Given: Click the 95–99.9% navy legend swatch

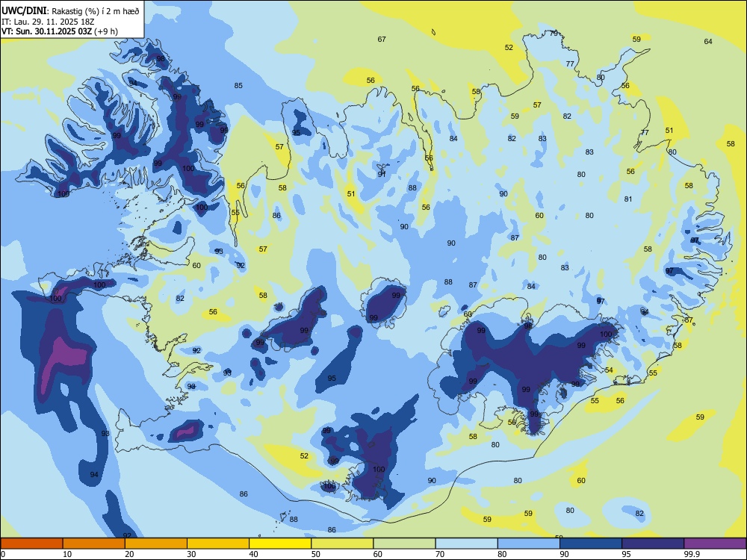Looking at the screenshot, I should [653, 544].
